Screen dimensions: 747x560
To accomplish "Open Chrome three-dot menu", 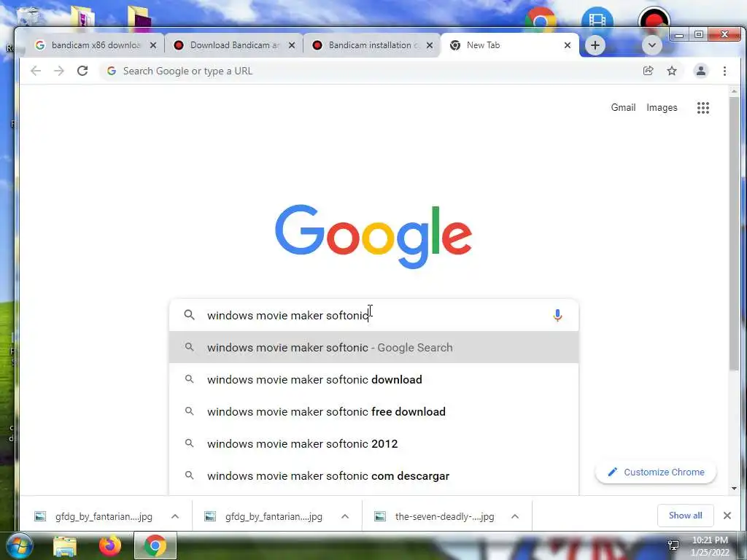I will coord(724,71).
